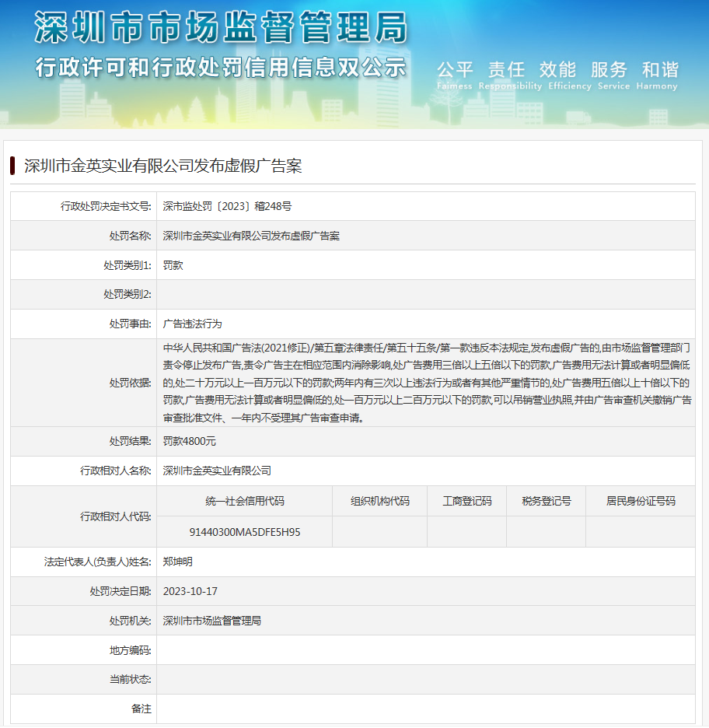Click the 统一社会信用代码 column header

(x=244, y=501)
